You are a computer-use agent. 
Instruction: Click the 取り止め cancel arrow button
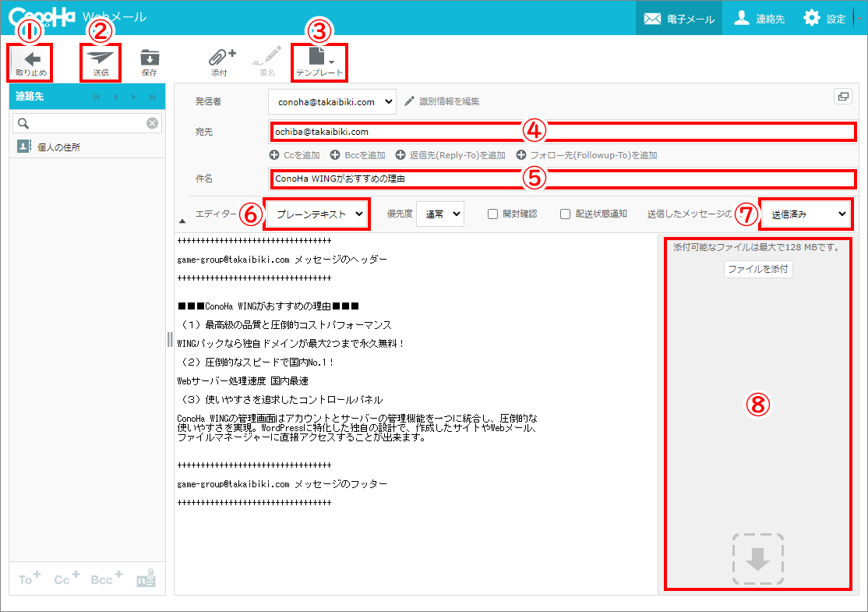(31, 63)
